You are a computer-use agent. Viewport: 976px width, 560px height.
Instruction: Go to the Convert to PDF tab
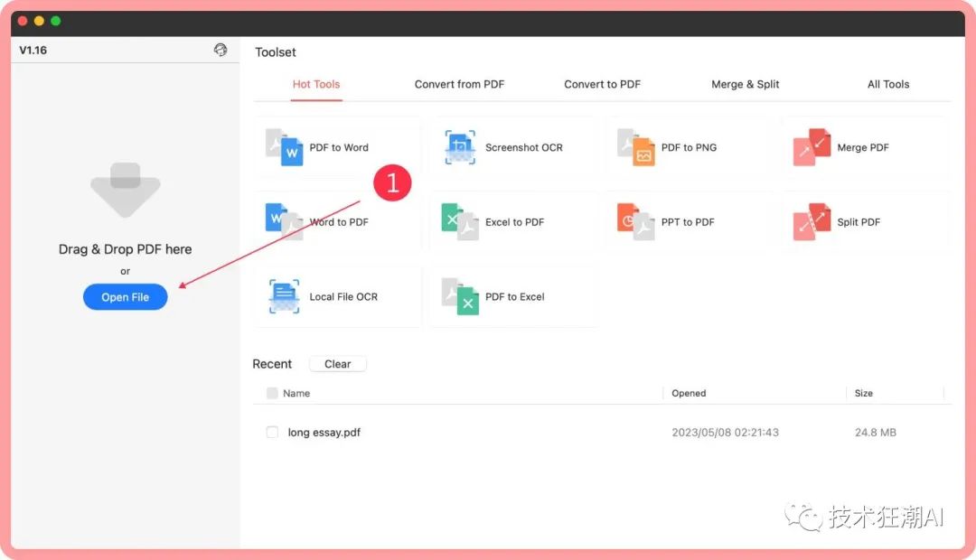pos(602,84)
